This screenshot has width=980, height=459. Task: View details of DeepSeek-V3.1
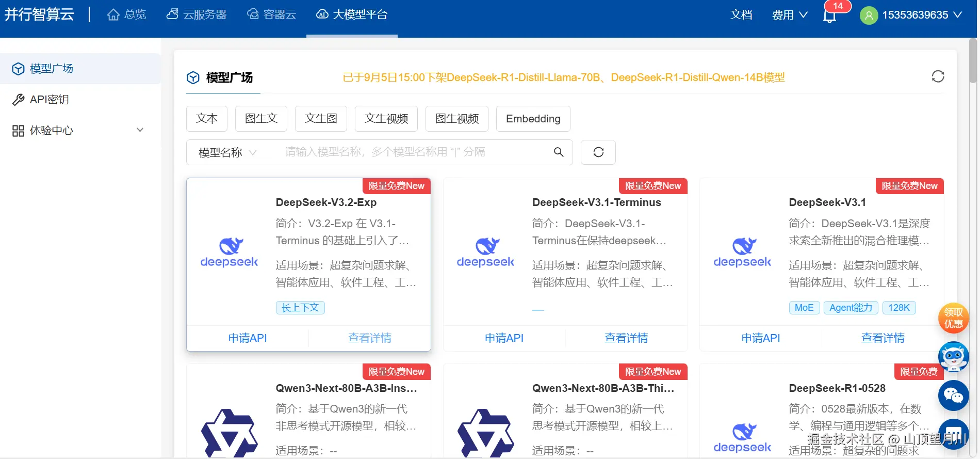pos(883,338)
